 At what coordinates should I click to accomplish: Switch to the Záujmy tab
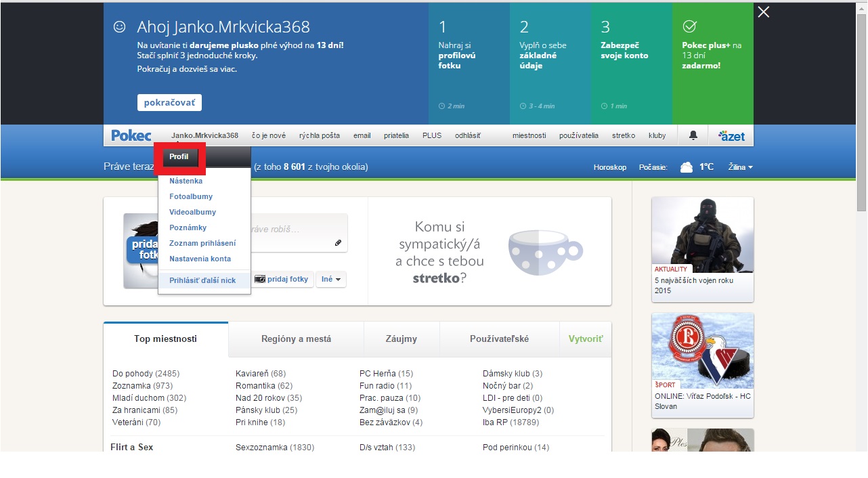(402, 339)
